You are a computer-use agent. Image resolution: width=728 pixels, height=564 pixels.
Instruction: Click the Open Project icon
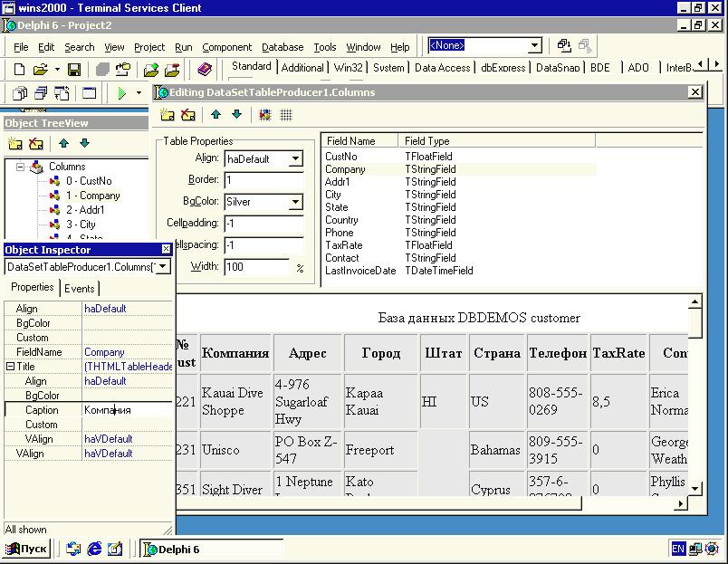(x=123, y=70)
